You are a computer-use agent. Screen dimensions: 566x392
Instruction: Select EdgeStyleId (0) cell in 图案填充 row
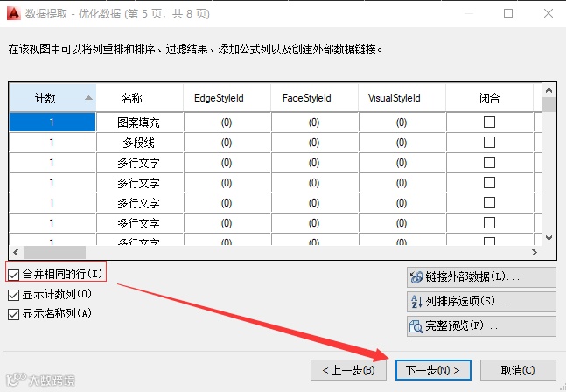[227, 122]
